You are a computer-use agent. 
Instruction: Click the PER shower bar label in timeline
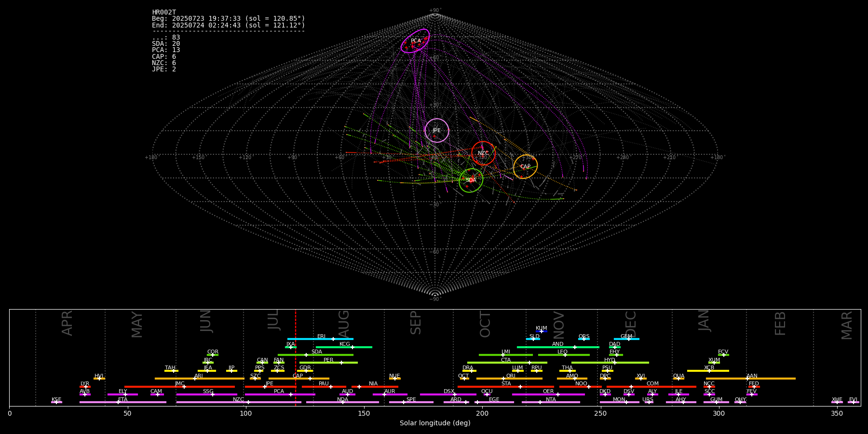click(x=328, y=360)
